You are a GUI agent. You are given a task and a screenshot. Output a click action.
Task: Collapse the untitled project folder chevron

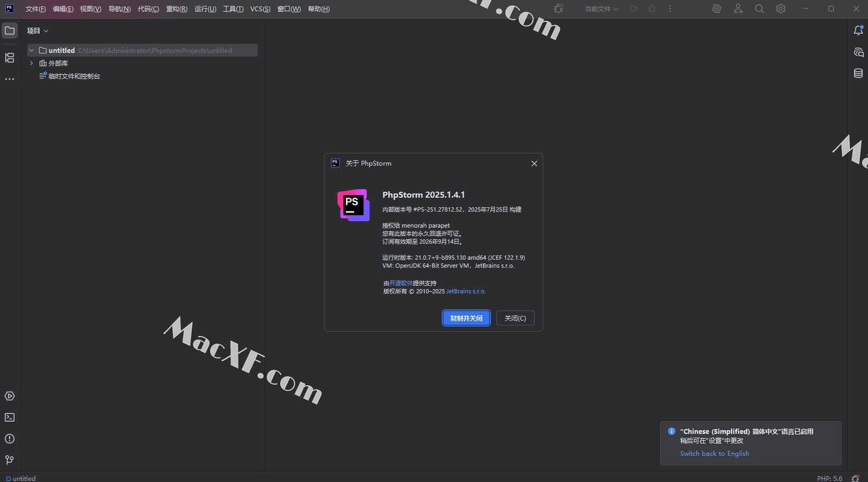[x=32, y=50]
